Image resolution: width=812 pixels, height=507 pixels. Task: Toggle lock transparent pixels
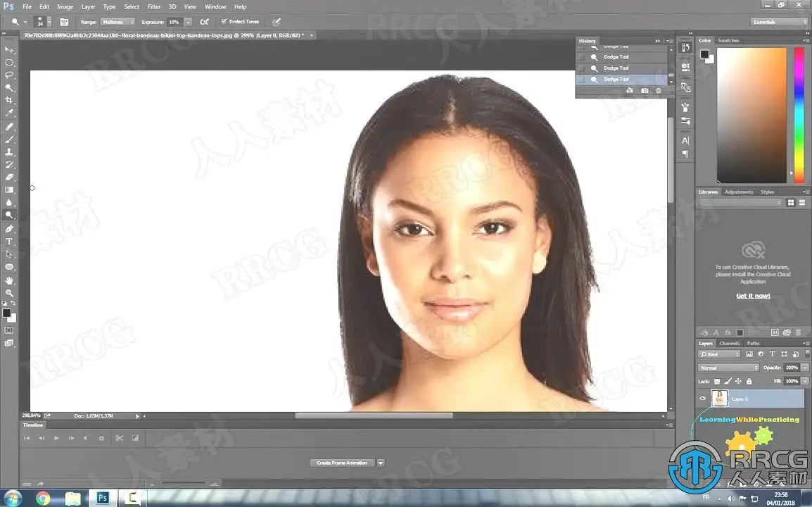tap(717, 381)
